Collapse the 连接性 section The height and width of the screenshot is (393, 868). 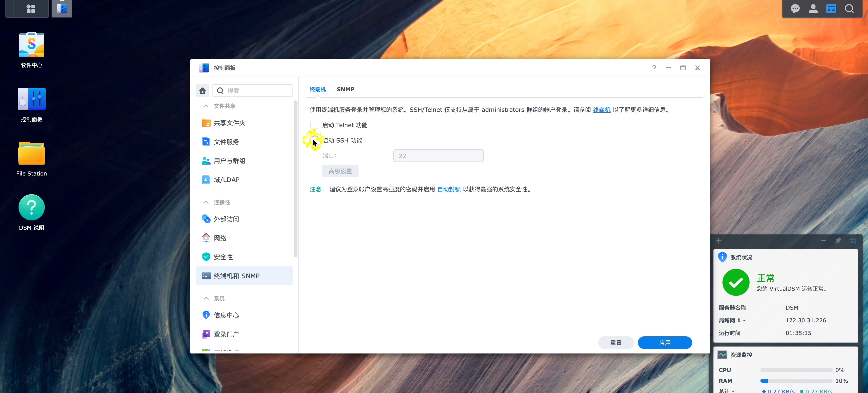206,202
